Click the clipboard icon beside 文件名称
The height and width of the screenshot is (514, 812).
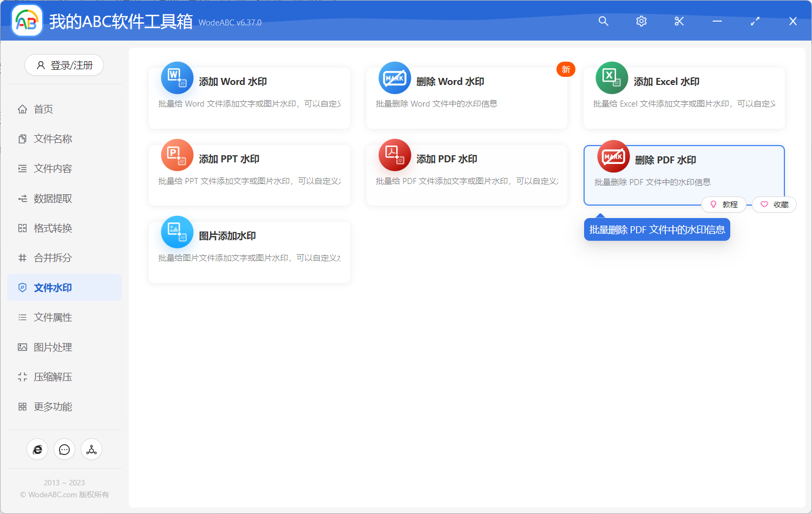(22, 139)
